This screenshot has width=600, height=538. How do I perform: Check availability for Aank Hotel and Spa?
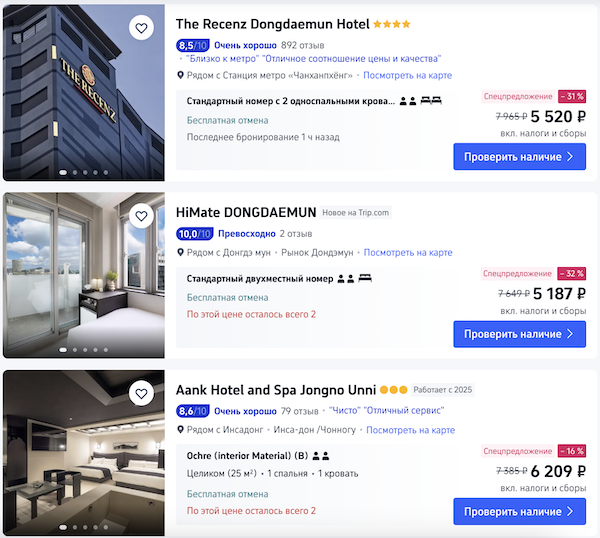(x=519, y=511)
